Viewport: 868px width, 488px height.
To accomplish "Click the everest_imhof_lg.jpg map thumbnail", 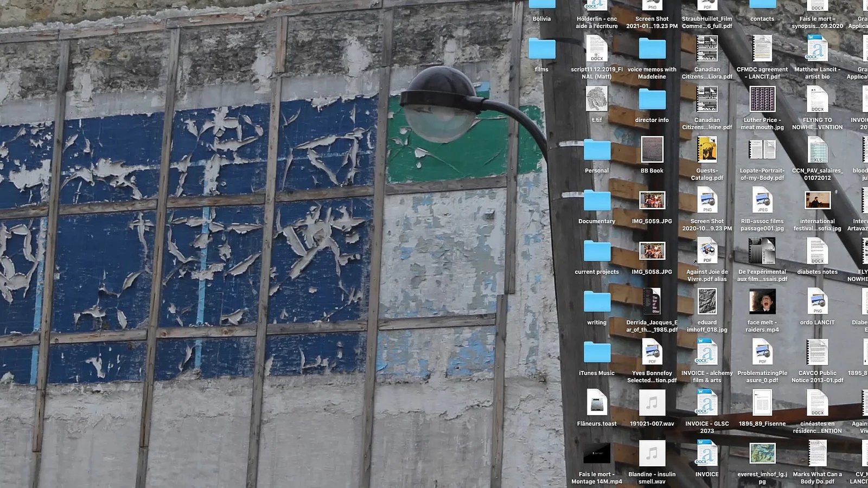I will (x=762, y=454).
